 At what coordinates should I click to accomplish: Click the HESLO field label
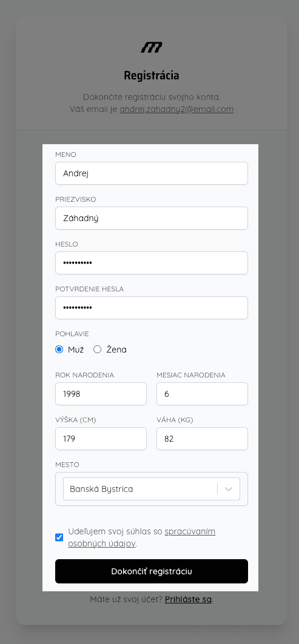67,244
